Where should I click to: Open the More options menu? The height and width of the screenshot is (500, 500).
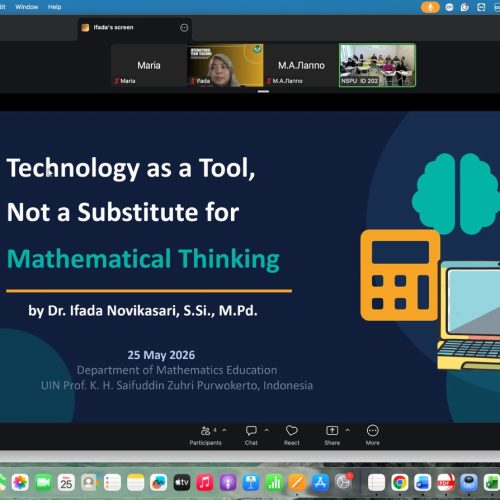click(x=372, y=435)
